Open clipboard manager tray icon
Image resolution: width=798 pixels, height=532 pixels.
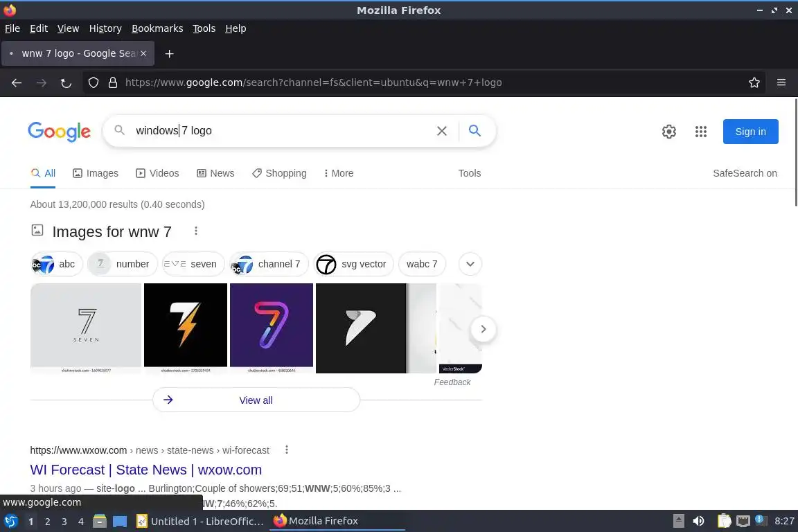(724, 521)
